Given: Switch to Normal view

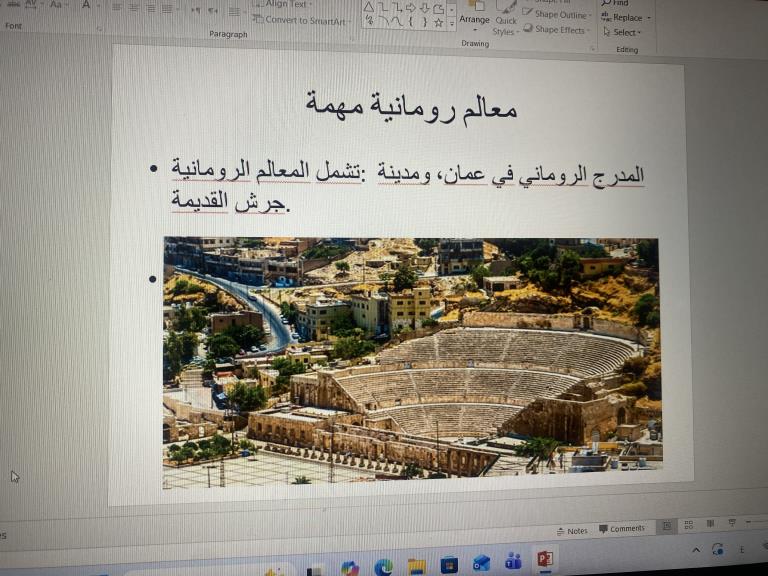Looking at the screenshot, I should tap(665, 525).
